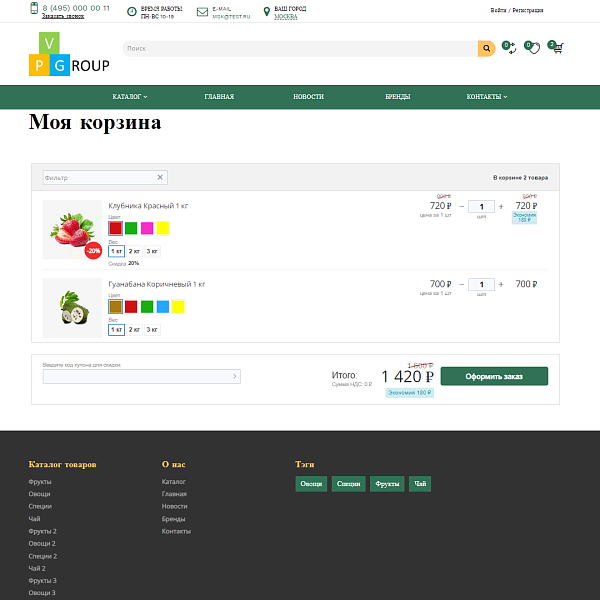600x600 pixels.
Task: Click the phone icon in header
Action: pyautogui.click(x=34, y=9)
